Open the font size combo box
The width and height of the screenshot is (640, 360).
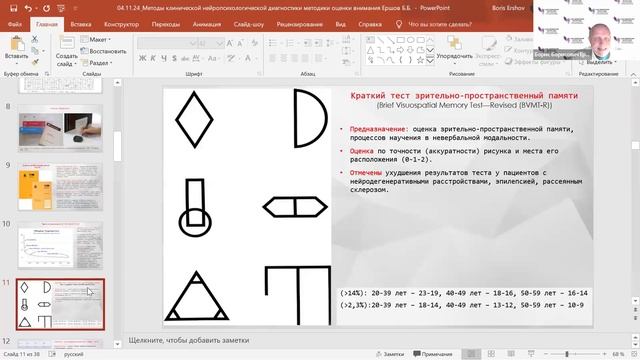[x=211, y=43]
